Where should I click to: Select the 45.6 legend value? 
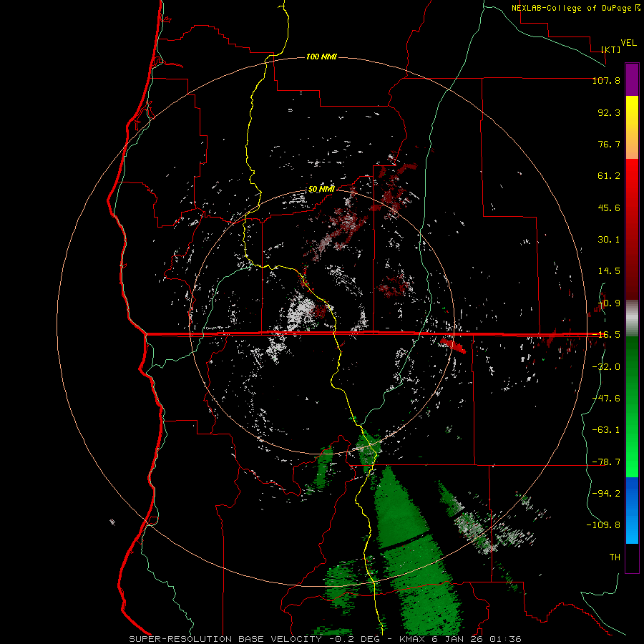coord(609,208)
